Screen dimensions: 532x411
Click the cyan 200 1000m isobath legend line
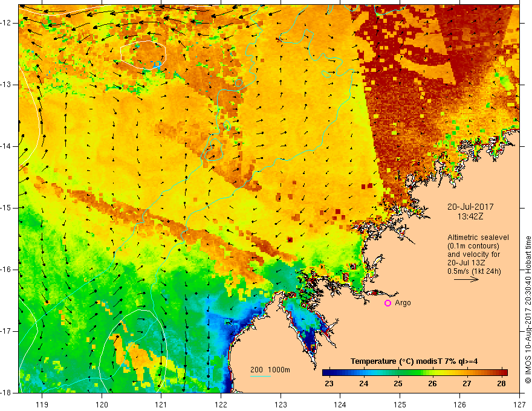click(260, 376)
